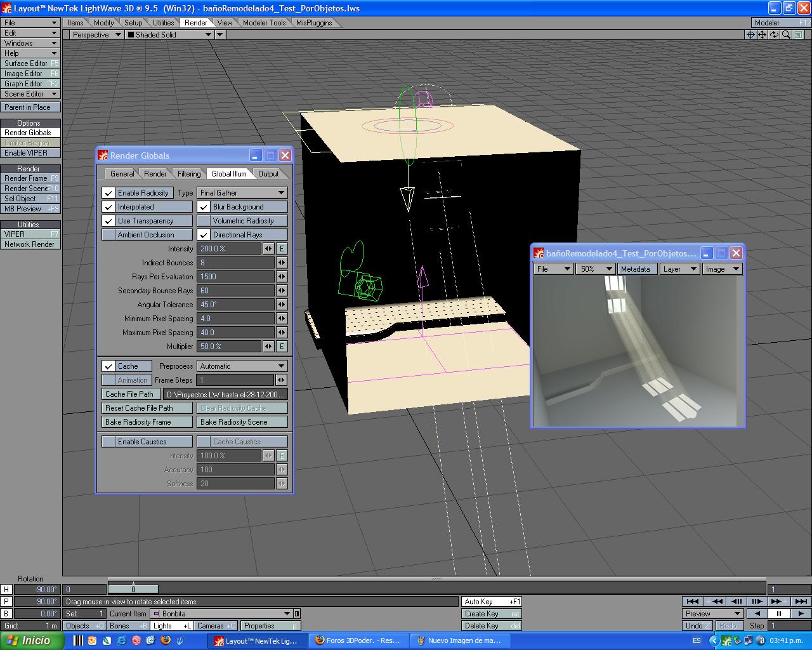Switch to Modeler using the Modeler button
Viewport: 812px width, 650px height.
pyautogui.click(x=781, y=23)
